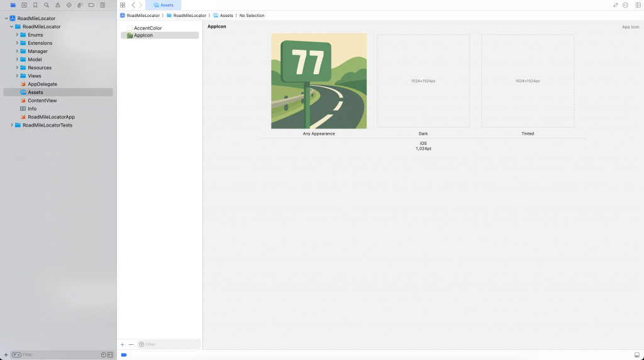Click Assets in the breadcrumb bar

point(223,15)
